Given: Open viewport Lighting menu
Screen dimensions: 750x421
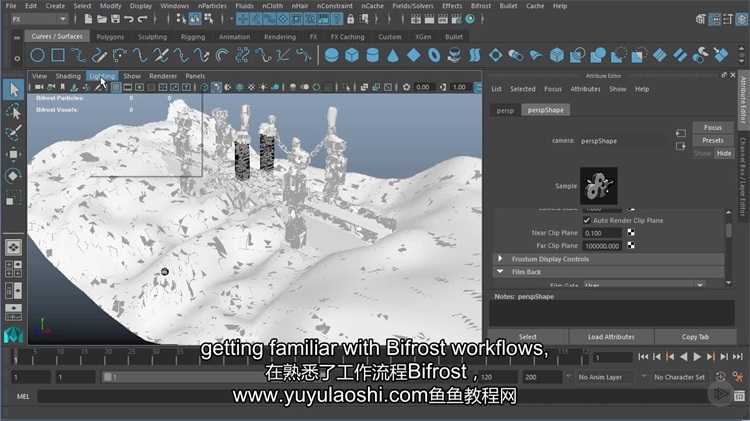Looking at the screenshot, I should click(x=102, y=76).
